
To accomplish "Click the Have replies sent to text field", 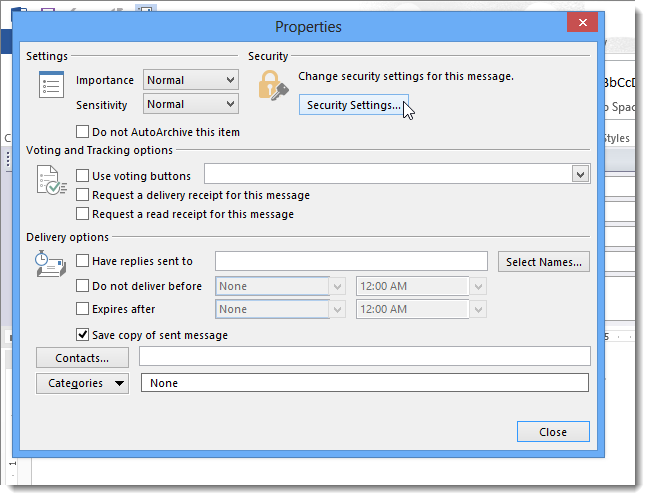I will 351,261.
